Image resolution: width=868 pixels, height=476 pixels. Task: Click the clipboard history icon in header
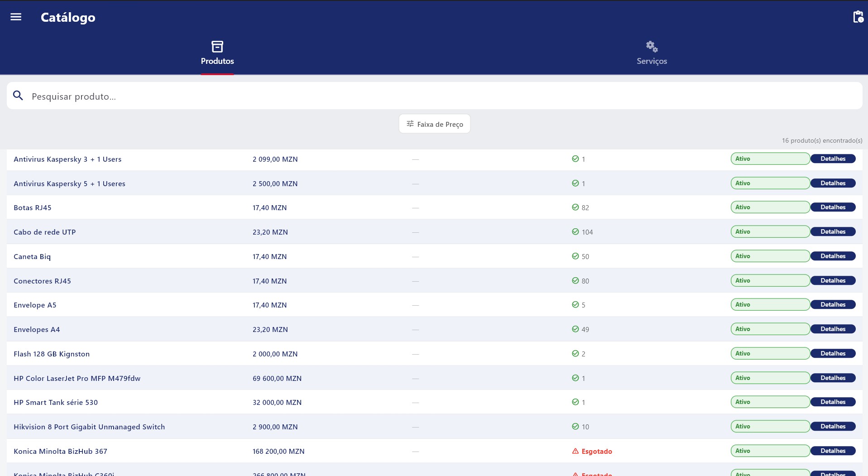tap(858, 17)
